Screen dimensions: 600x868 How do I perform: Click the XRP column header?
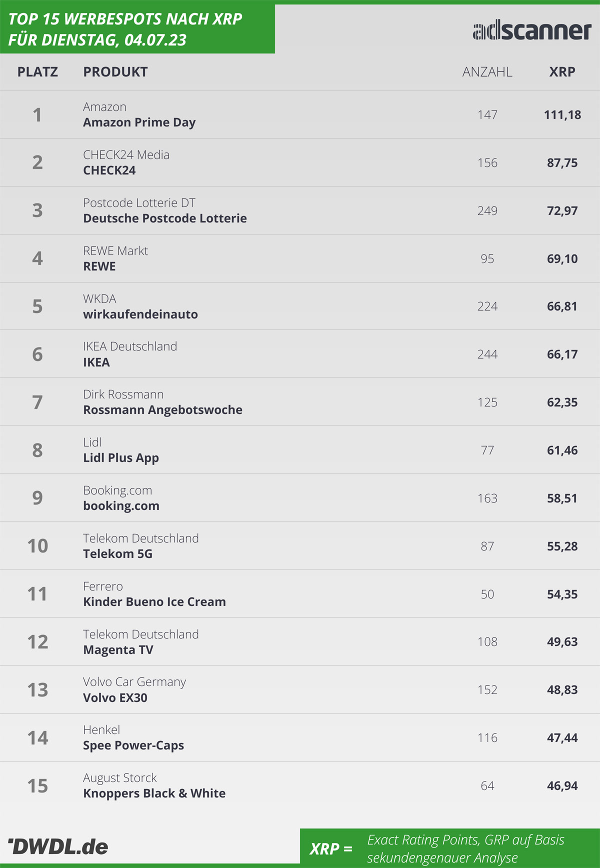pos(562,72)
